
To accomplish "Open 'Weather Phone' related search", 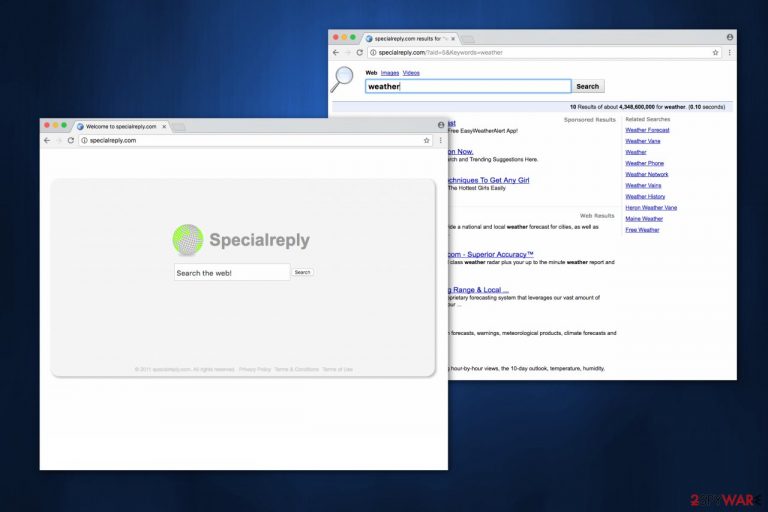I will coord(645,164).
